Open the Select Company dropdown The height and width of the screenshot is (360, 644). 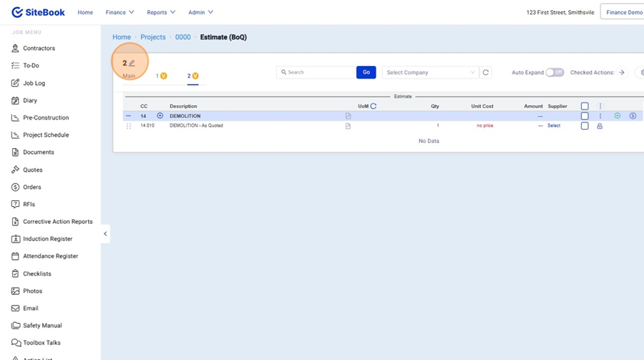tap(430, 72)
